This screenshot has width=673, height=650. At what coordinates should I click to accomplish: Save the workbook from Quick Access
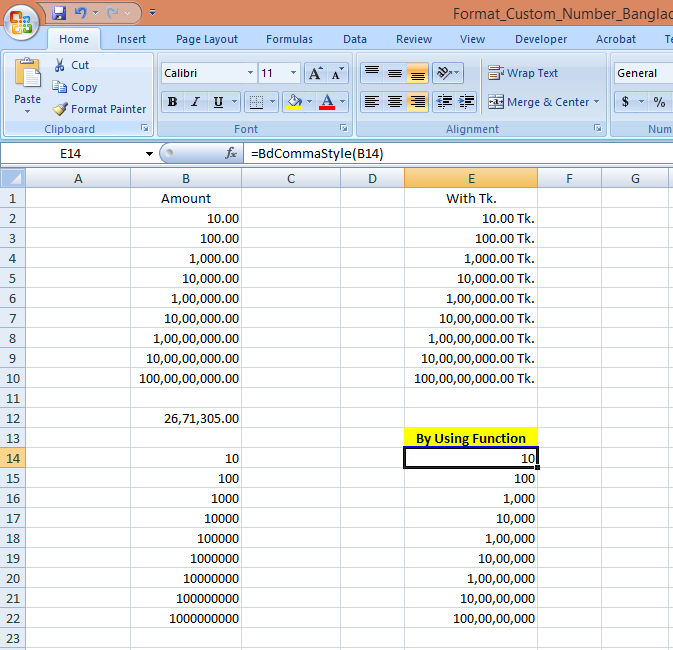click(x=59, y=13)
